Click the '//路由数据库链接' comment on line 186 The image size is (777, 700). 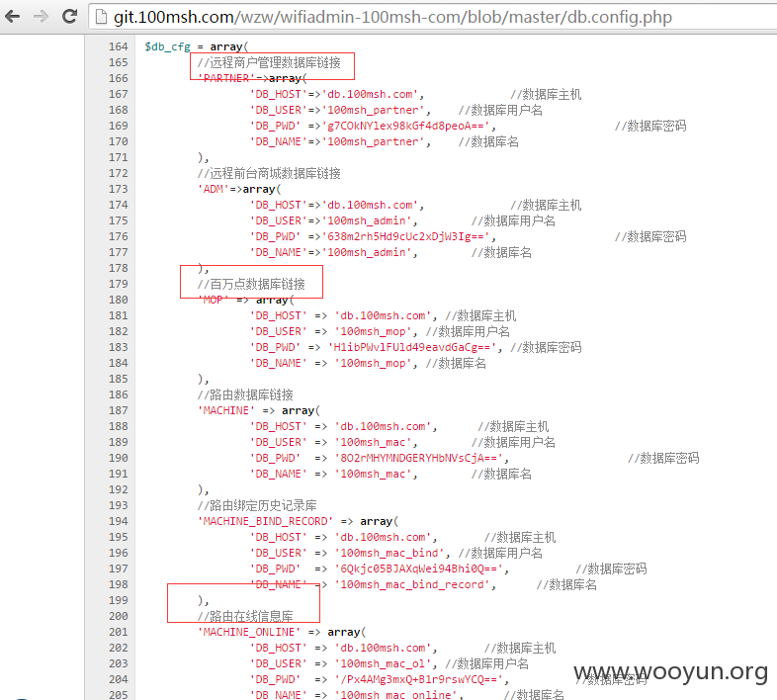(x=245, y=394)
